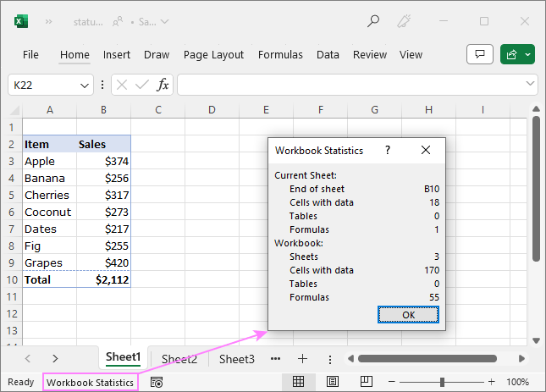Click the Add new sheet plus icon
This screenshot has height=392, width=546.
point(302,359)
